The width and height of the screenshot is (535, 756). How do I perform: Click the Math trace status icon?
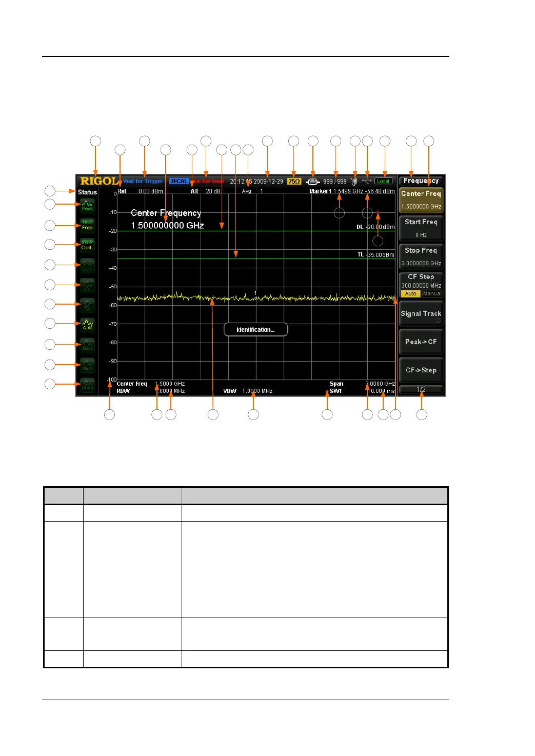click(x=87, y=384)
